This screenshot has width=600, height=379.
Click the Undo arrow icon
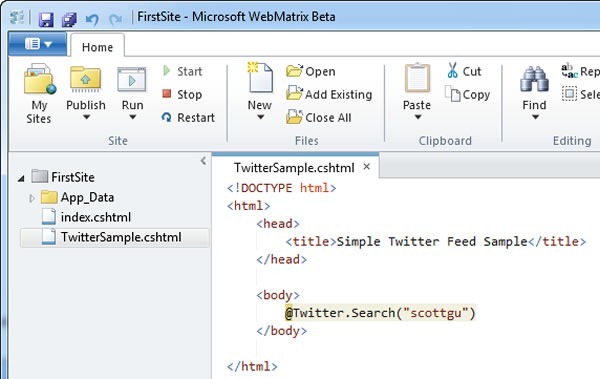[92, 19]
